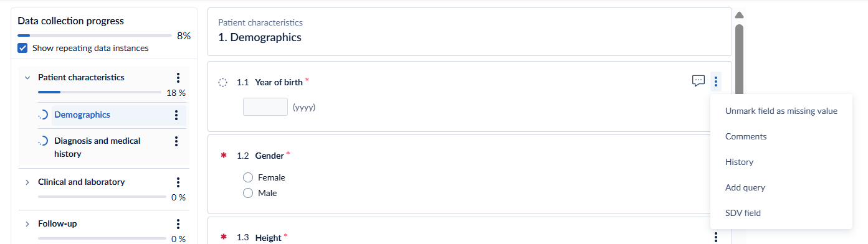
Task: Open three-dot menu for Follow-up section
Action: (178, 224)
